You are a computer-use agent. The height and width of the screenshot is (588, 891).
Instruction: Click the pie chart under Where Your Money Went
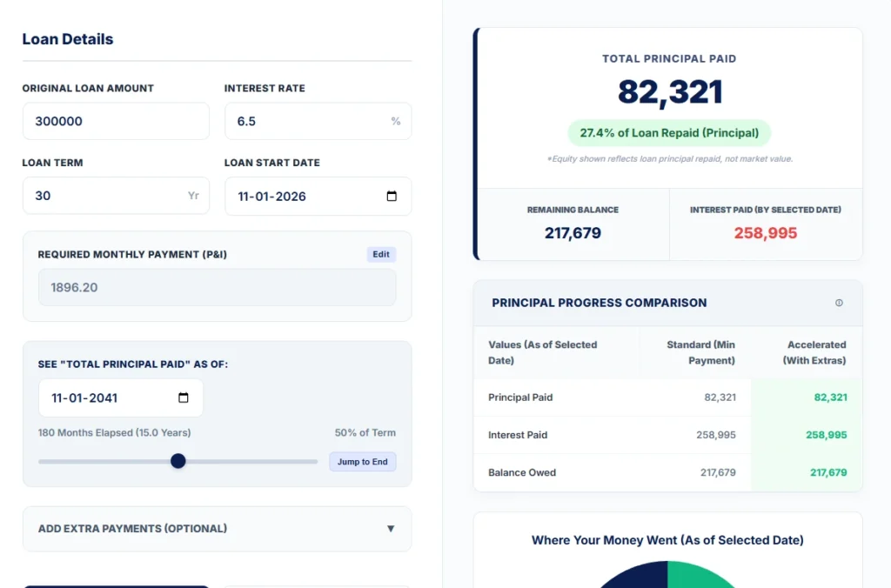click(668, 577)
